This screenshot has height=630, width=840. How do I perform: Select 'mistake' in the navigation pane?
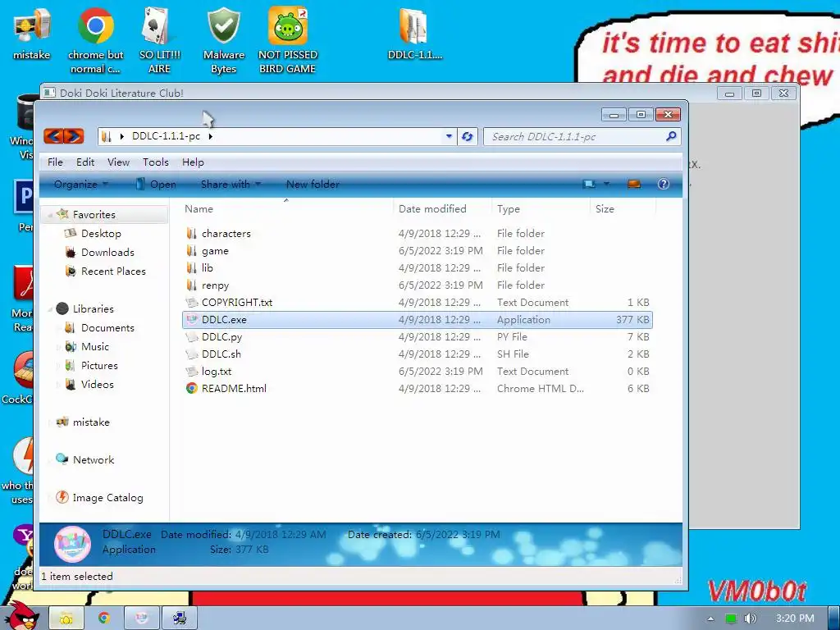(x=83, y=422)
